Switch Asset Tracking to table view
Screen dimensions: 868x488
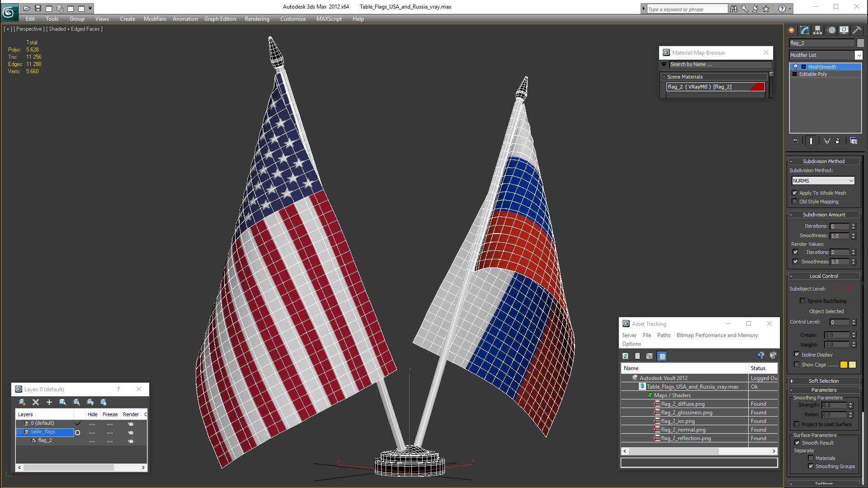[662, 356]
